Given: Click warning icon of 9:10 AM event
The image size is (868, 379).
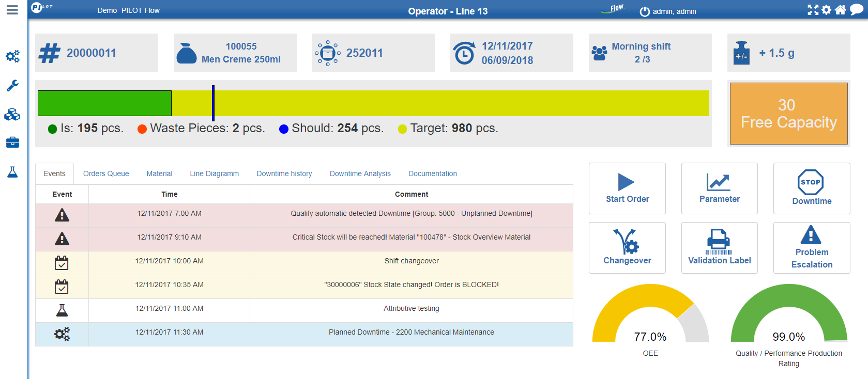Looking at the screenshot, I should coord(62,239).
